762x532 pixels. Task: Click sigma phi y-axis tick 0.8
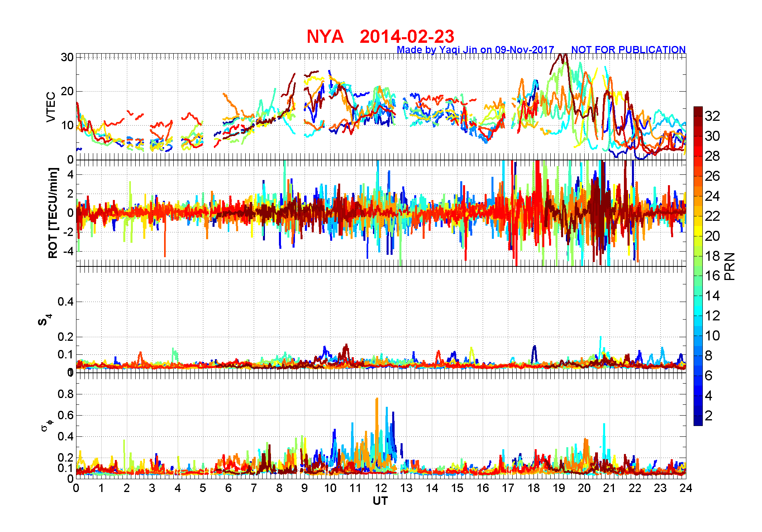click(x=66, y=394)
